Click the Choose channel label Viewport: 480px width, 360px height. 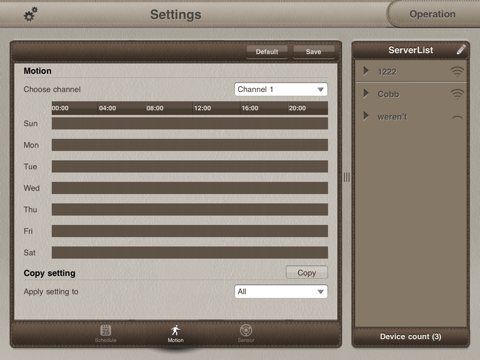point(52,89)
